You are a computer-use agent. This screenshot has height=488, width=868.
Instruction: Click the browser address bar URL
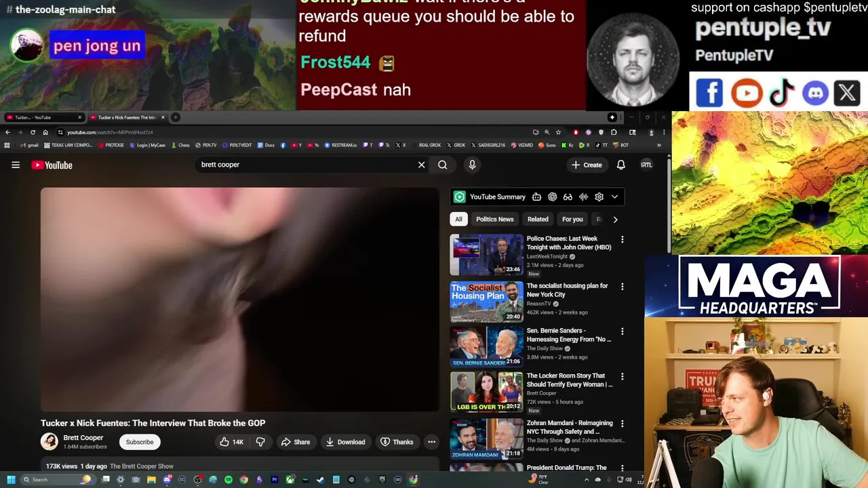pos(110,132)
